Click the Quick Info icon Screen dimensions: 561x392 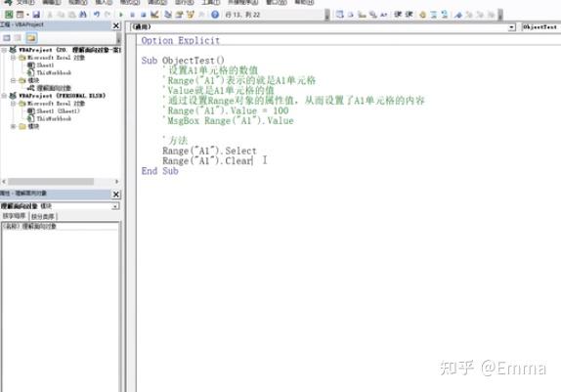click(x=362, y=15)
